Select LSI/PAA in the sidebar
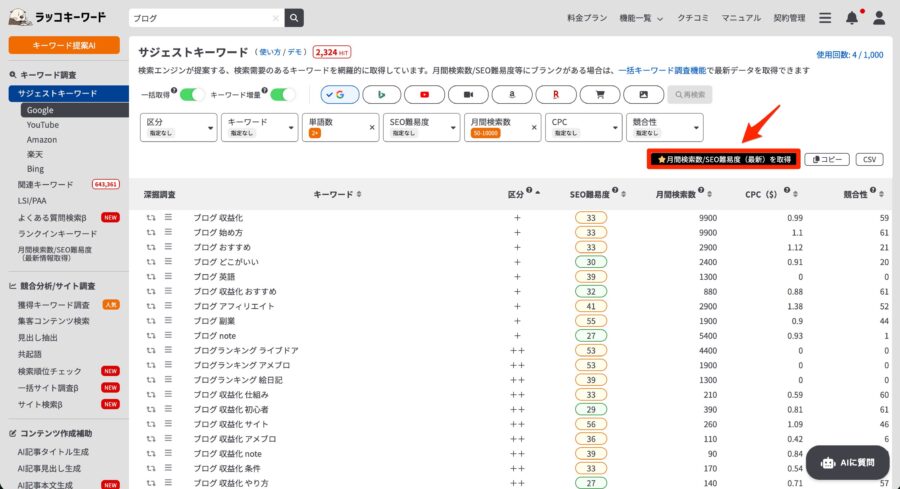 [x=32, y=200]
